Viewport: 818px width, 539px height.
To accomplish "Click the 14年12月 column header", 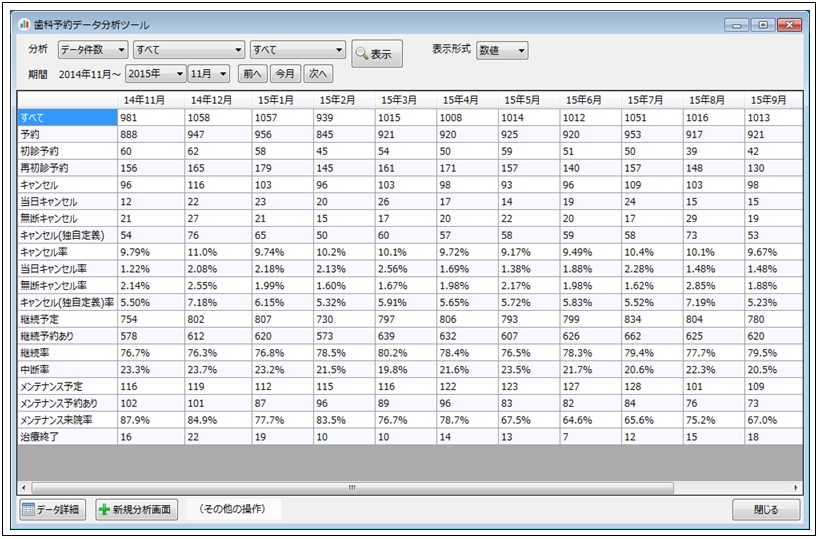I will (218, 100).
